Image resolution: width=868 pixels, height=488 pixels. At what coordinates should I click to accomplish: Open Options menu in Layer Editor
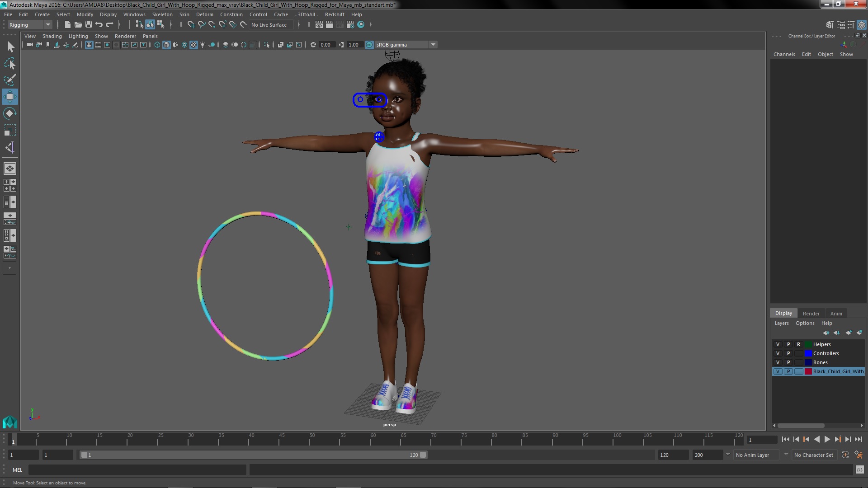click(805, 323)
